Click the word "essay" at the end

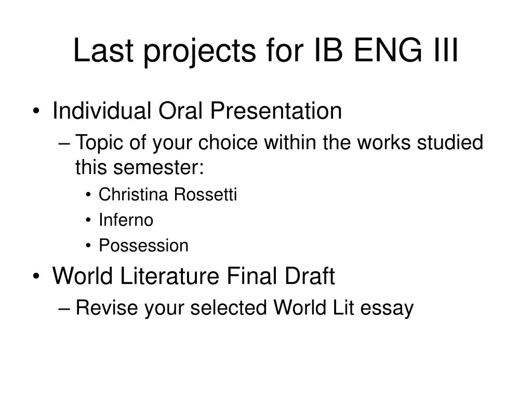coord(387,309)
